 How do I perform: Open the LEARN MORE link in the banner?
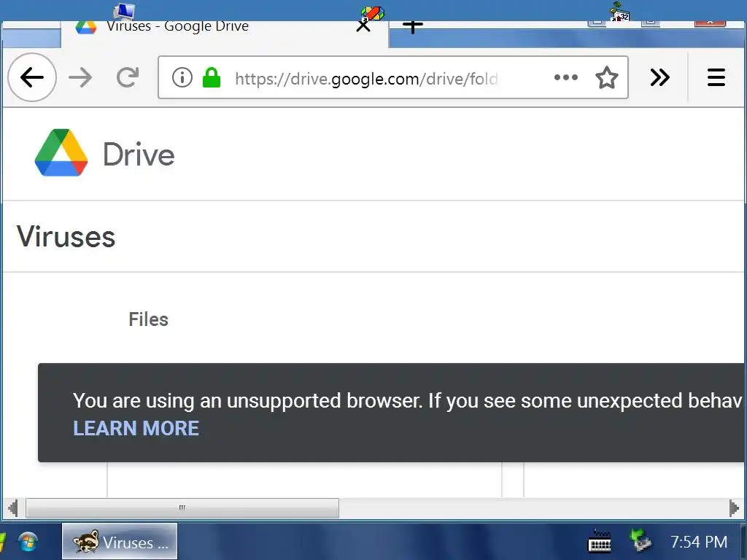136,428
